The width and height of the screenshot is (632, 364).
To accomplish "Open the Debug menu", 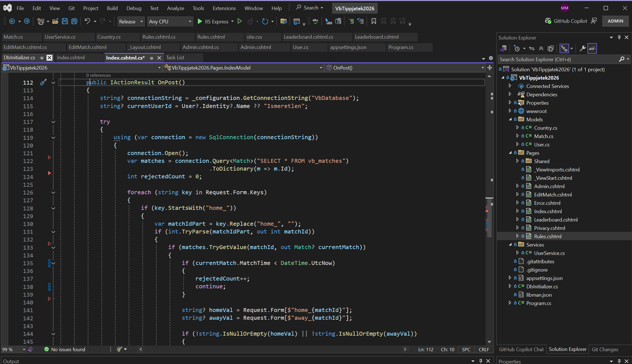I will [x=134, y=8].
